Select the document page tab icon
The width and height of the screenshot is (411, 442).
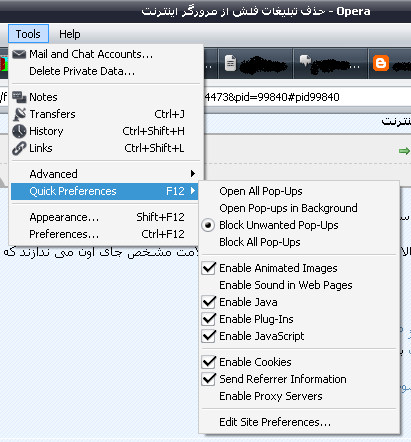(230, 63)
